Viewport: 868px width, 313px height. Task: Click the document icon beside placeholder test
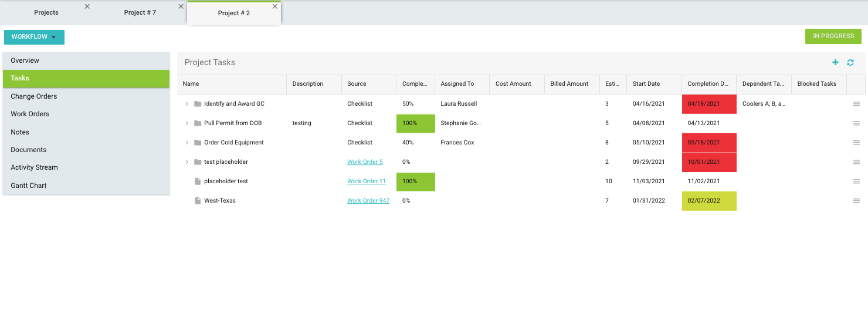[x=198, y=181]
